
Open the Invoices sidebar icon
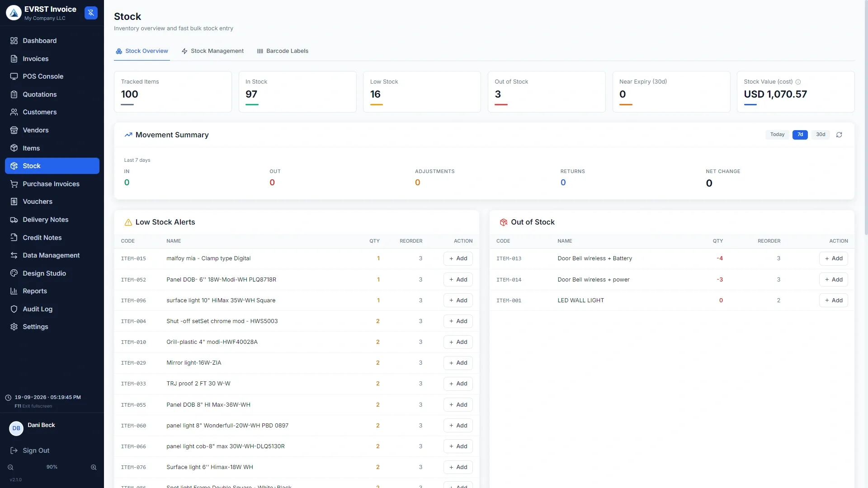coord(14,59)
